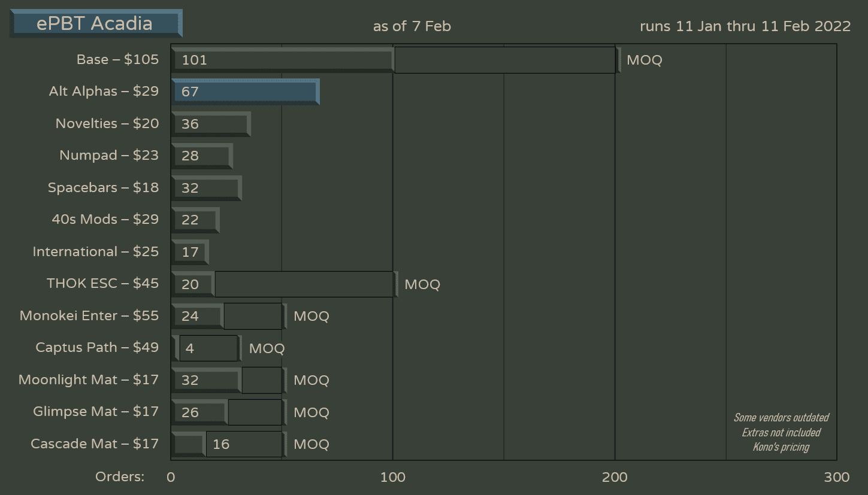Click the Numpad – $23 label
The width and height of the screenshot is (868, 495).
click(x=109, y=156)
